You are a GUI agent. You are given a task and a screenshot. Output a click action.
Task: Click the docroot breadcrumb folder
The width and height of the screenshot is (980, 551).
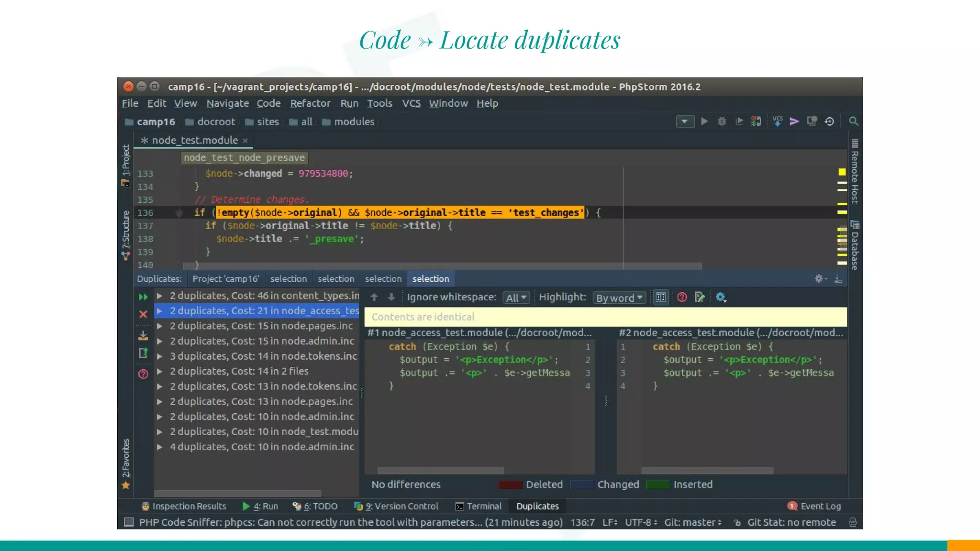point(210,121)
